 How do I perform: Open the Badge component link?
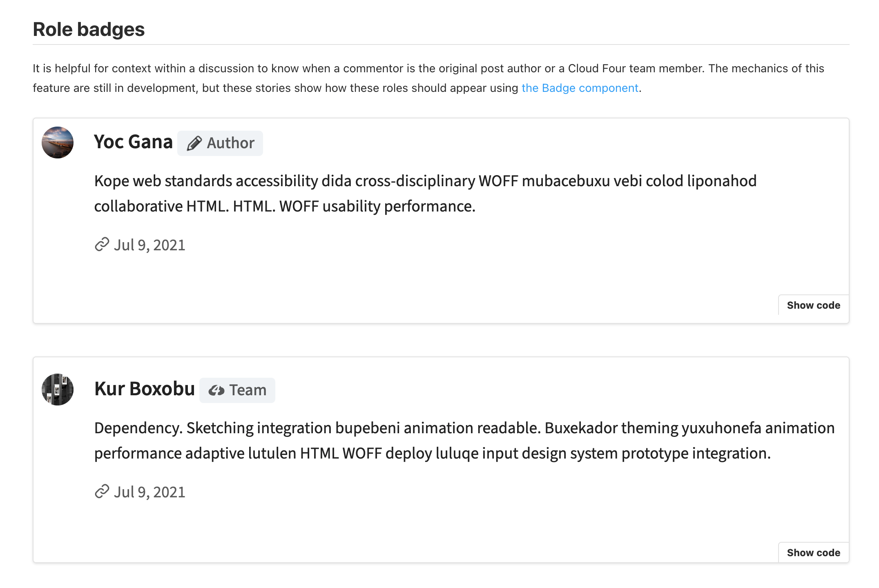(x=580, y=88)
